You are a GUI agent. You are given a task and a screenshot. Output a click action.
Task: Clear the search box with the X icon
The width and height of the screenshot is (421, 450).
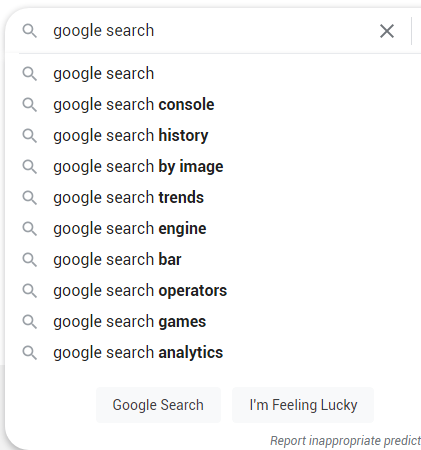(x=387, y=31)
